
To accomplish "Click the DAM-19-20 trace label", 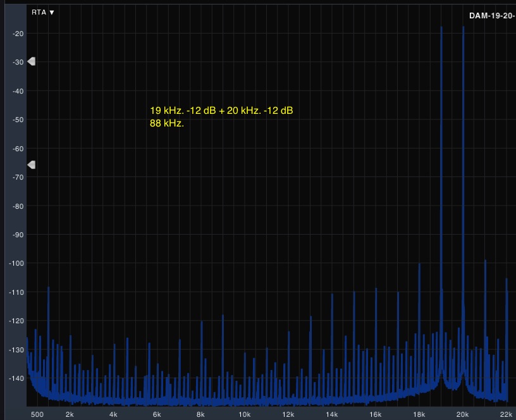I will click(493, 16).
